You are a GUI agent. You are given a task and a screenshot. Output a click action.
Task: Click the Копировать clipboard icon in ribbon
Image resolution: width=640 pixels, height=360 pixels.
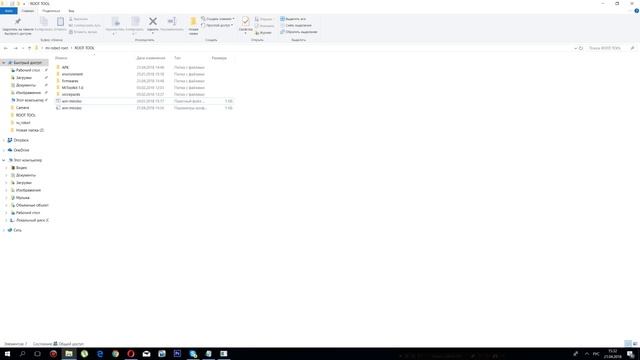coord(44,22)
